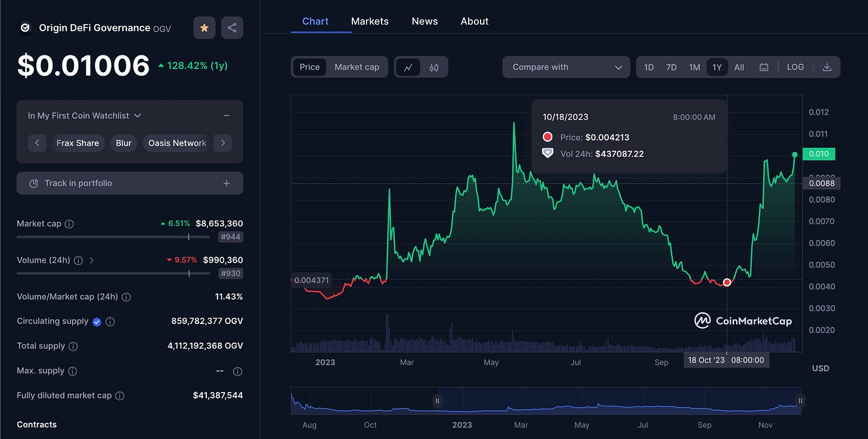Open Blur coin chip
Viewport: 868px width, 439px height.
point(123,143)
